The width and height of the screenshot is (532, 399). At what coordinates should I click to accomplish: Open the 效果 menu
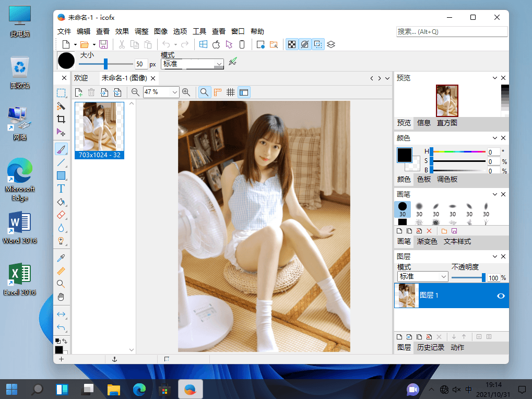point(122,31)
